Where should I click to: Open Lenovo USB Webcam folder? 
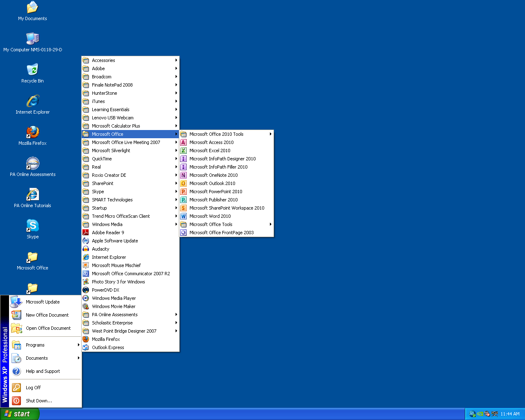point(130,118)
